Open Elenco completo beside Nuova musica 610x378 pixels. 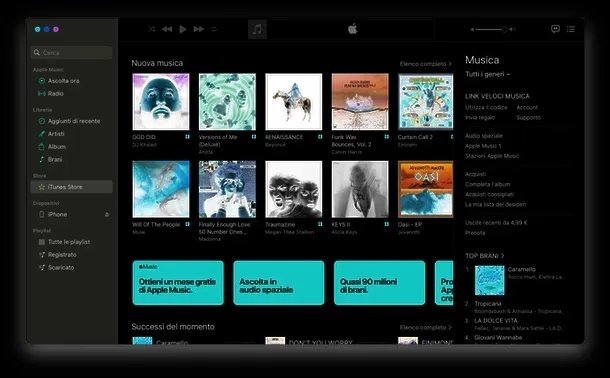426,64
